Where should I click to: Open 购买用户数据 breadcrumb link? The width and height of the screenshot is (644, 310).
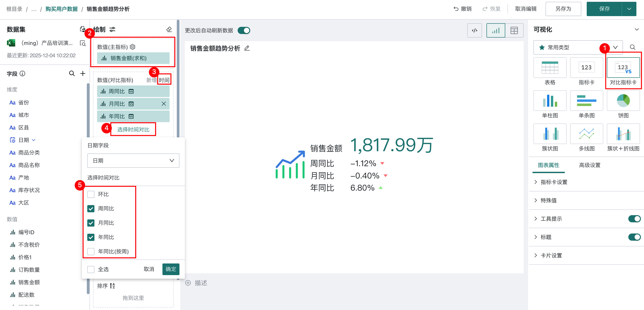pos(62,9)
